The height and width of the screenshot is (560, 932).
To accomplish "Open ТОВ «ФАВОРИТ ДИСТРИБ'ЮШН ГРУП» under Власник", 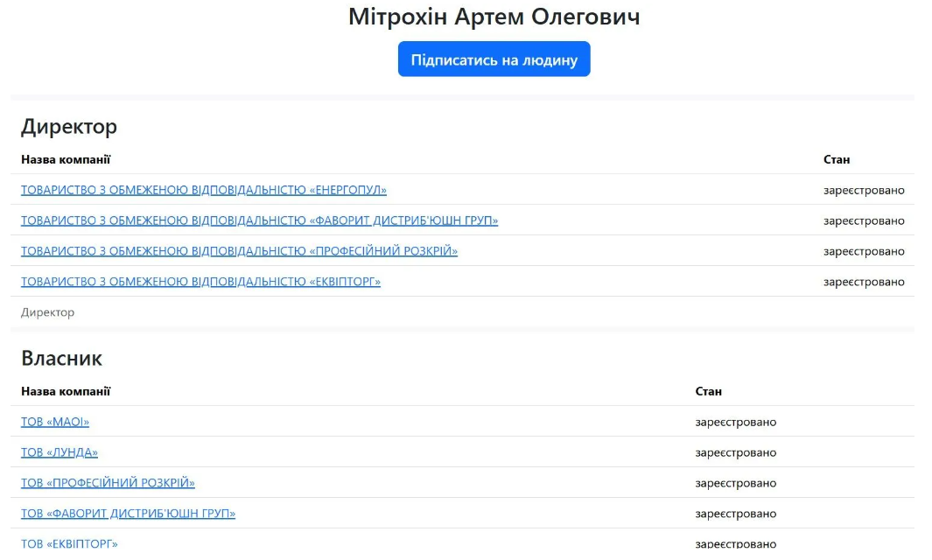I will point(128,514).
